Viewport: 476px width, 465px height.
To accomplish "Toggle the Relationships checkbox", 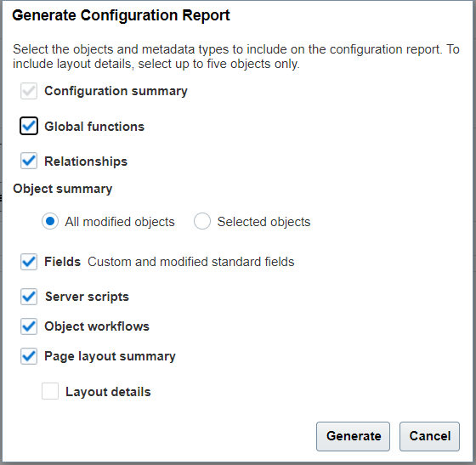I will click(29, 161).
